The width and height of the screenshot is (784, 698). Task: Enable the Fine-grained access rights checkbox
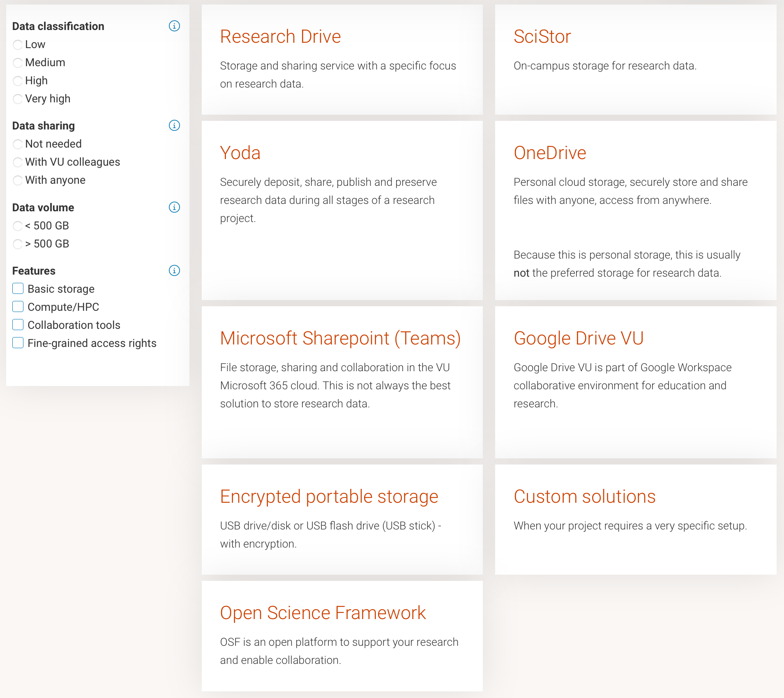pos(18,343)
